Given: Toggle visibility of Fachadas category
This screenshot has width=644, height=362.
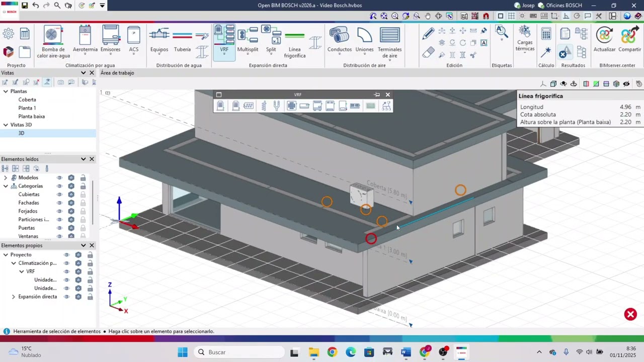Looking at the screenshot, I should coord(59,203).
